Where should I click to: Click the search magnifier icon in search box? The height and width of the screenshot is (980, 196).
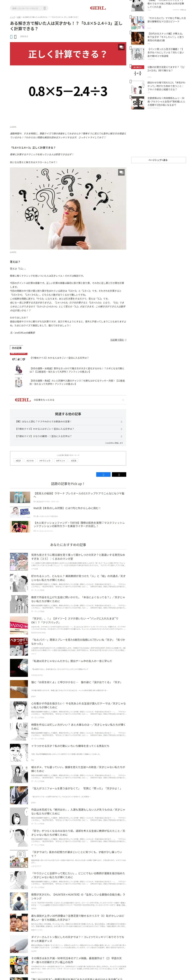click(45, 8)
